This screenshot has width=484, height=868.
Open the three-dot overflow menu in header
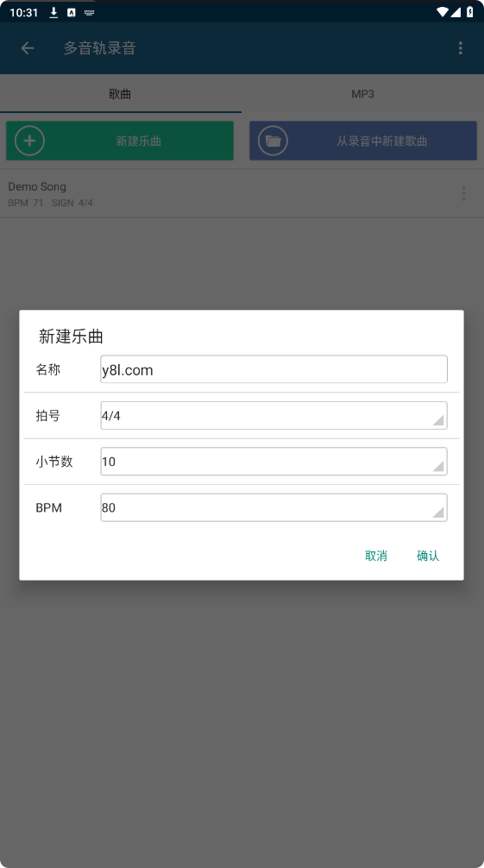(x=460, y=48)
